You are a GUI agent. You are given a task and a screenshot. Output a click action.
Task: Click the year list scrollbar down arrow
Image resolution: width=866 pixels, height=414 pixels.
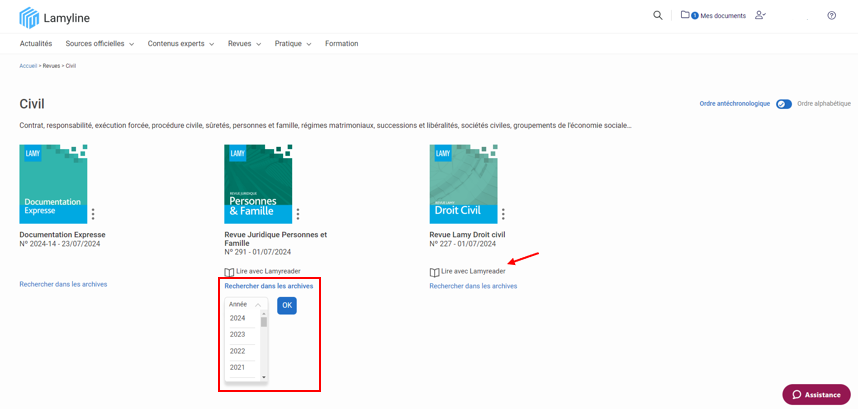point(264,377)
